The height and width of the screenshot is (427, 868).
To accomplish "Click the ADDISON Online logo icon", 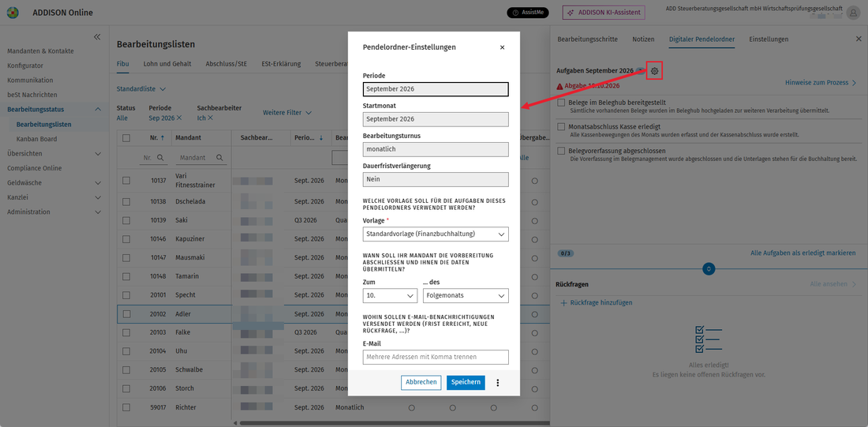I will (x=13, y=13).
